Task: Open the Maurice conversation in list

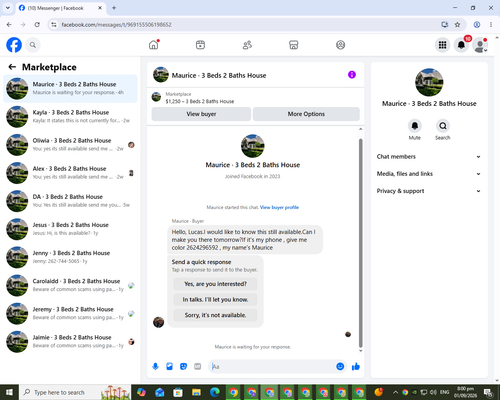Action: point(70,89)
